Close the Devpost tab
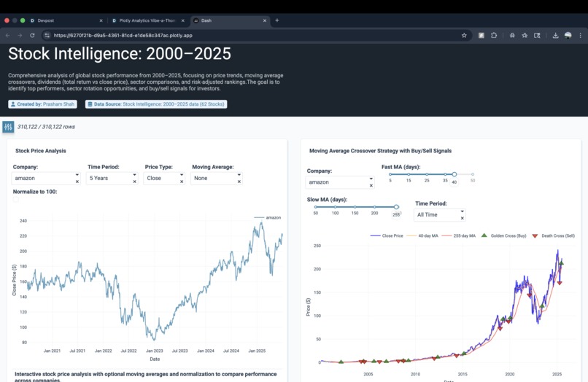This screenshot has width=588, height=382. [x=101, y=20]
